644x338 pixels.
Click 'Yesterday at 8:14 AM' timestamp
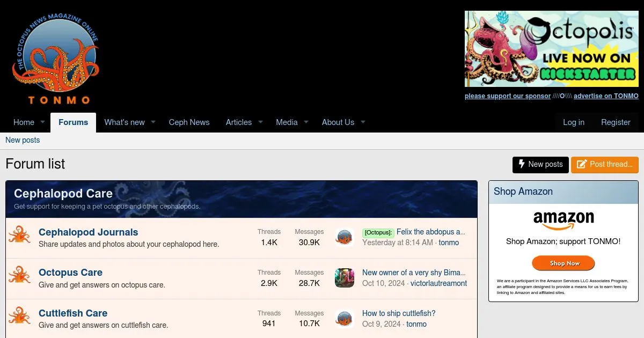coord(398,243)
